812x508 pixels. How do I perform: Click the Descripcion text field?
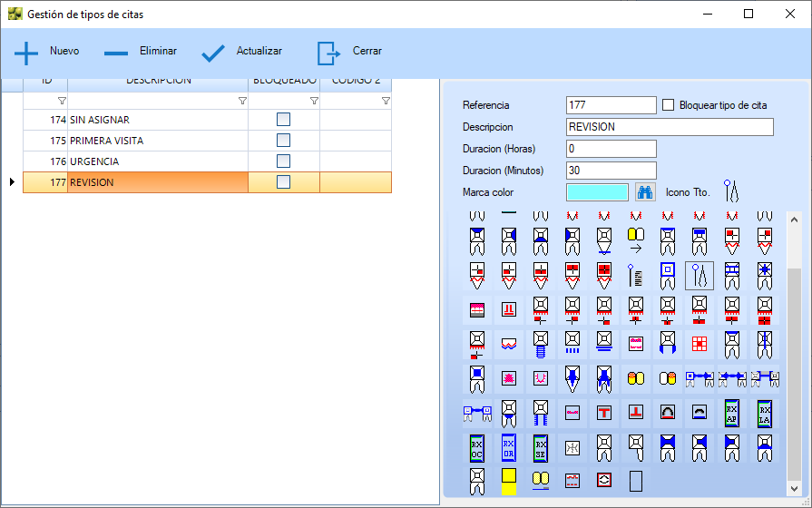click(x=670, y=127)
